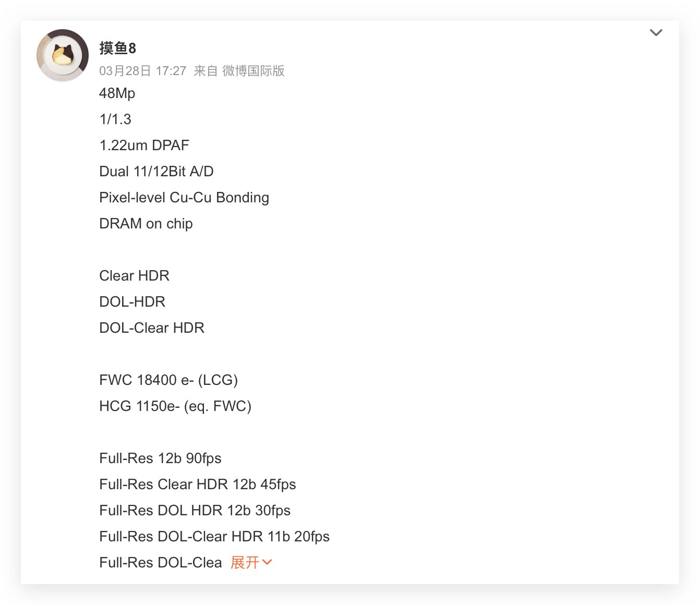Click the Full-Res Clear HDR 12b 45fps line

198,485
